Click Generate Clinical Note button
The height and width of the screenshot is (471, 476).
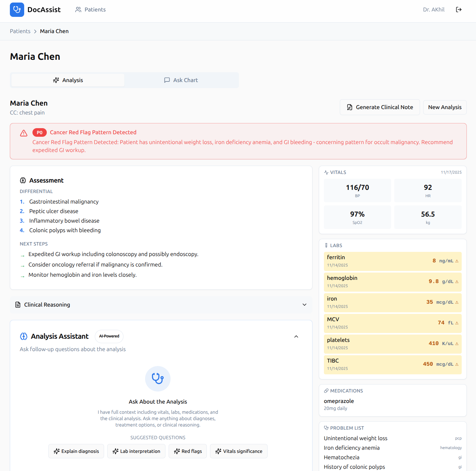click(380, 107)
